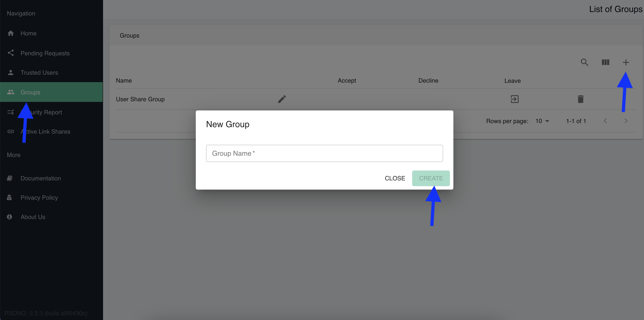This screenshot has height=320, width=644.
Task: Open the Groups navigation item
Action: coord(30,92)
